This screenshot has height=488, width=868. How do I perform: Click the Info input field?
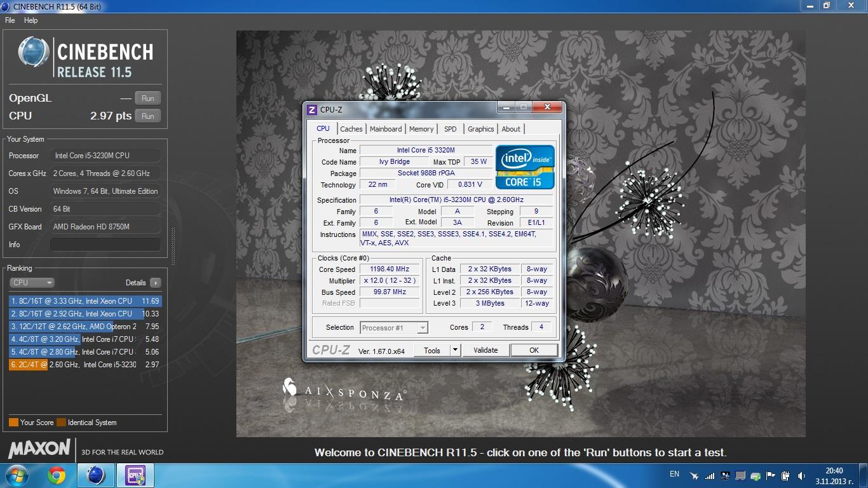coord(105,245)
